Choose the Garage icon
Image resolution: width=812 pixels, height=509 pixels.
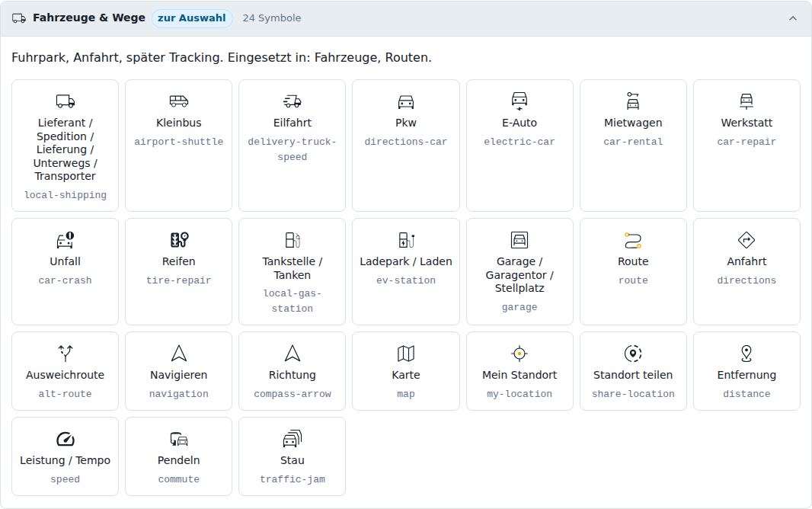click(519, 240)
